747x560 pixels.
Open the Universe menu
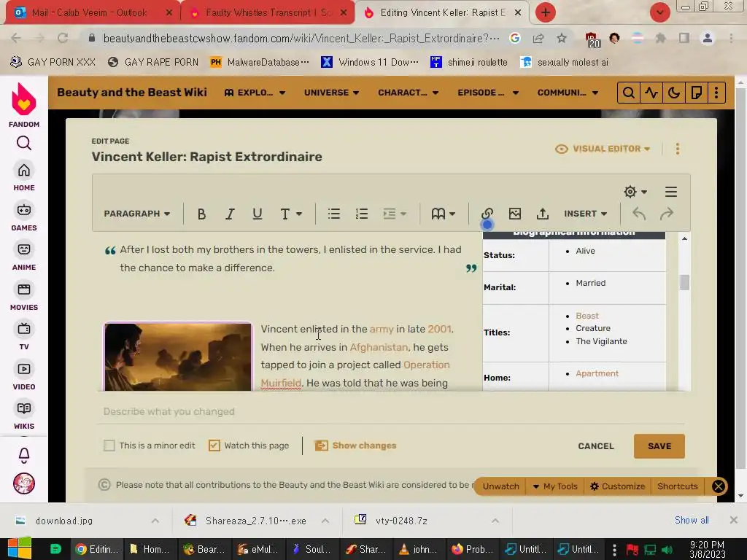pyautogui.click(x=332, y=93)
